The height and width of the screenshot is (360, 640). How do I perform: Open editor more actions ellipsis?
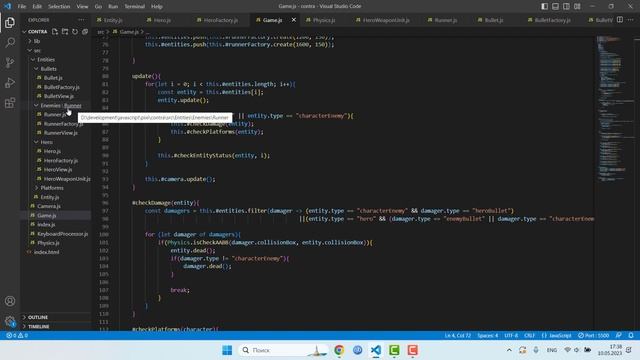pos(631,20)
